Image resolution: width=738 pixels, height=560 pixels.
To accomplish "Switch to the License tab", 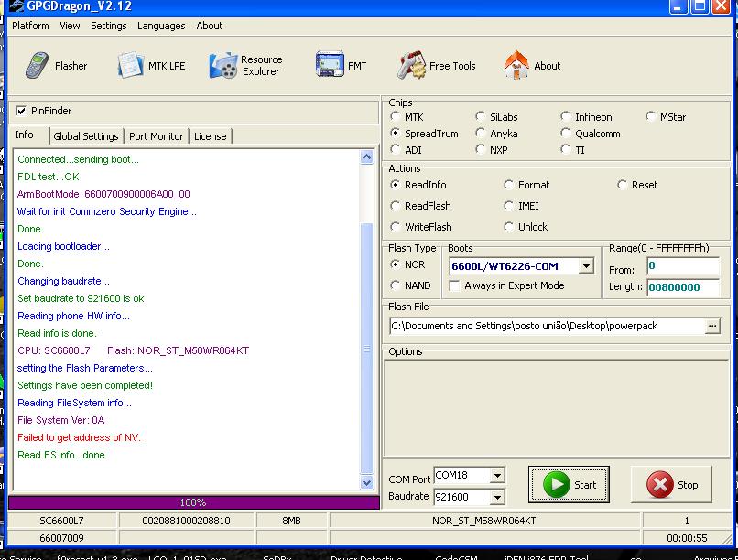I will pos(211,136).
